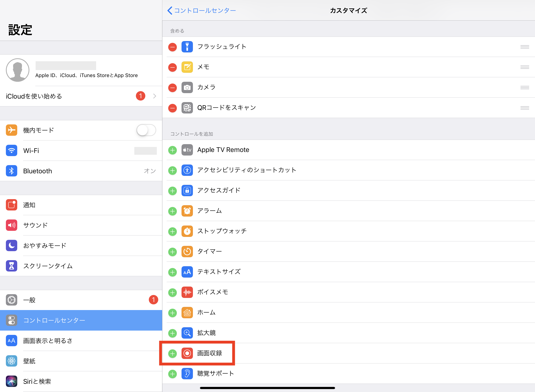Add 聴覚サポート with green plus
Screen dimensions: 535x392
coord(173,374)
